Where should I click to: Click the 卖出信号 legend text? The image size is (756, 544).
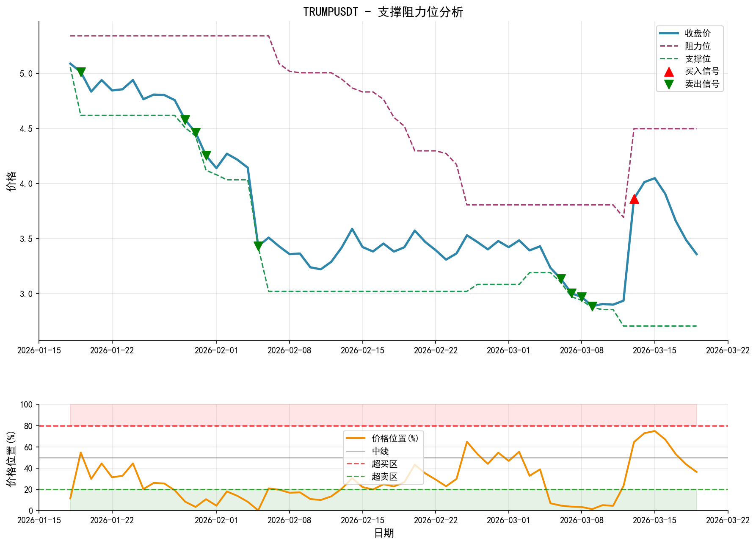(x=702, y=84)
